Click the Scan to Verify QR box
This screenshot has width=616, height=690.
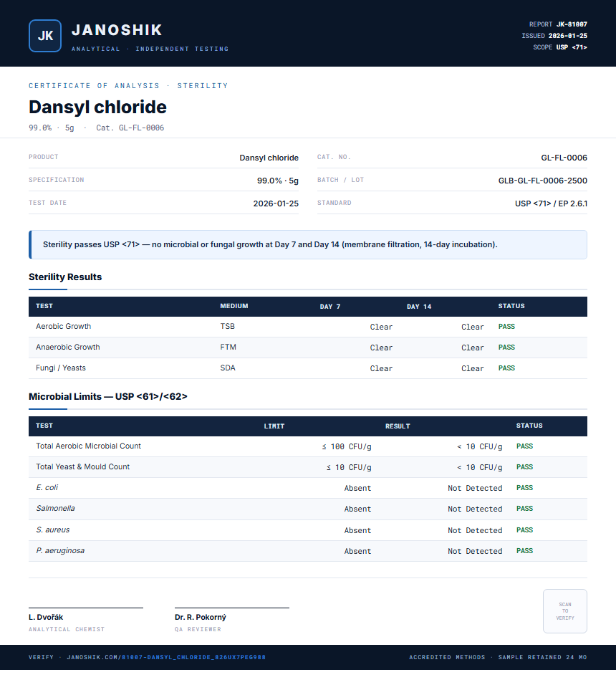point(565,611)
